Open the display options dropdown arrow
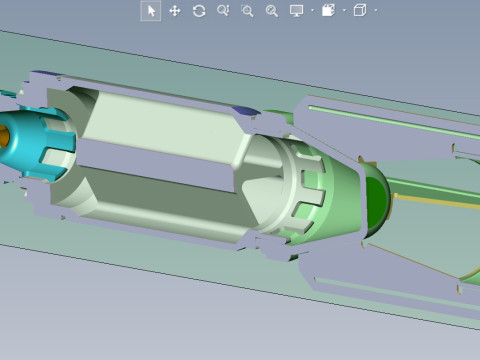The height and width of the screenshot is (360, 480). click(312, 11)
